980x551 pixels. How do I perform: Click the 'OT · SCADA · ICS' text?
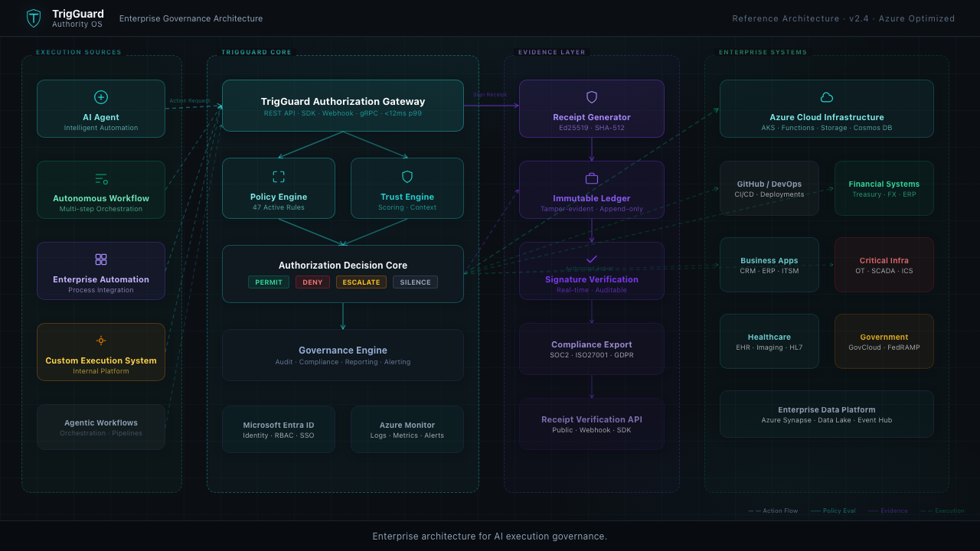point(884,271)
